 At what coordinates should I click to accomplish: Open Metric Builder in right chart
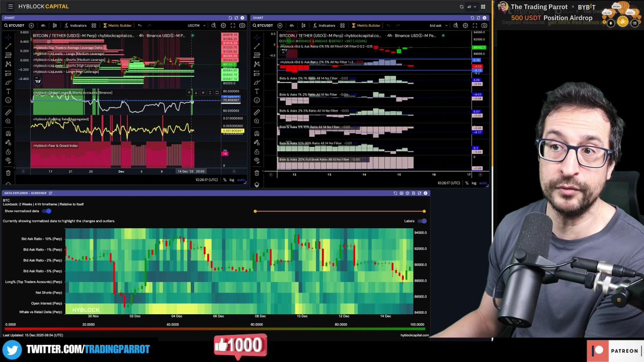coord(365,25)
